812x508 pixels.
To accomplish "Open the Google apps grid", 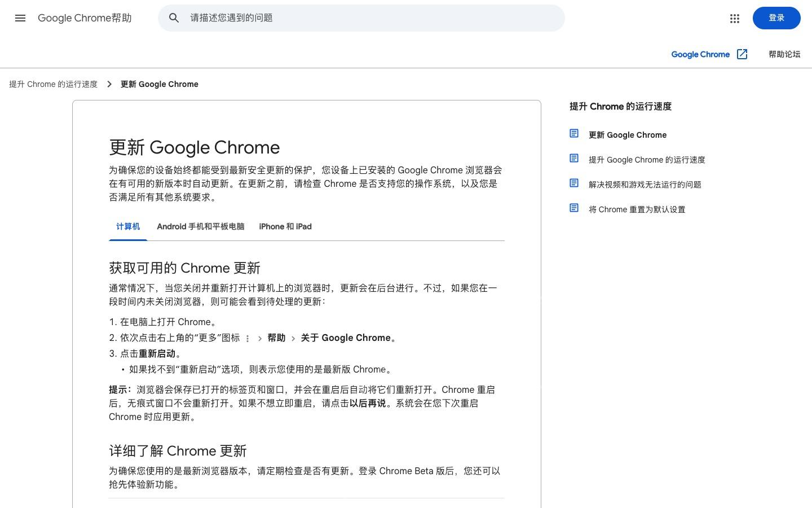I will (x=735, y=19).
